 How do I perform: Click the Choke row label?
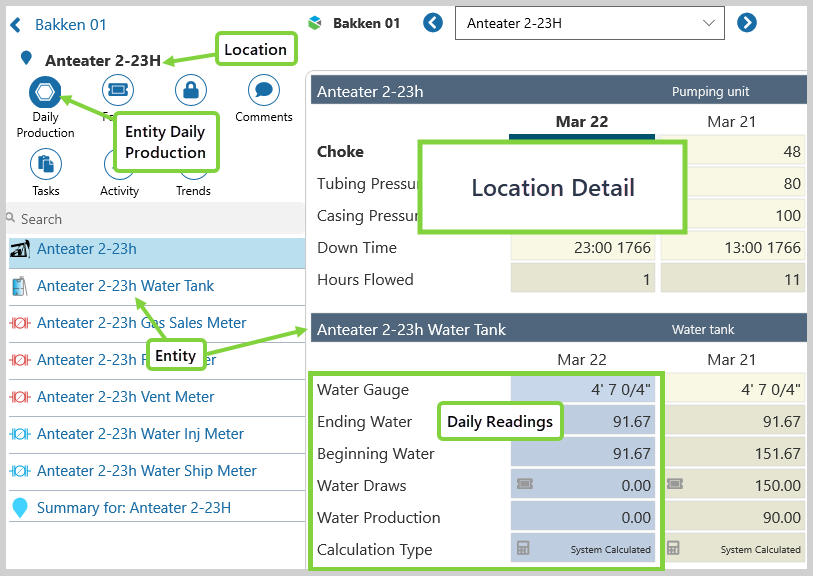point(340,151)
